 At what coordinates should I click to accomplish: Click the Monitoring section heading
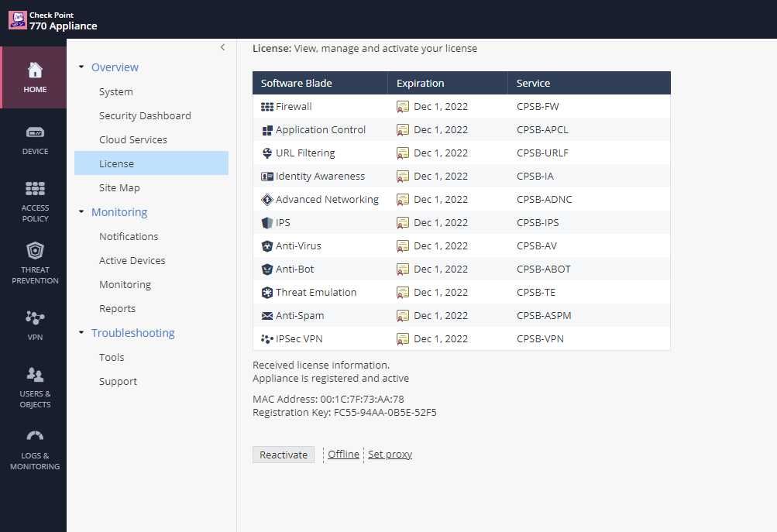(119, 212)
